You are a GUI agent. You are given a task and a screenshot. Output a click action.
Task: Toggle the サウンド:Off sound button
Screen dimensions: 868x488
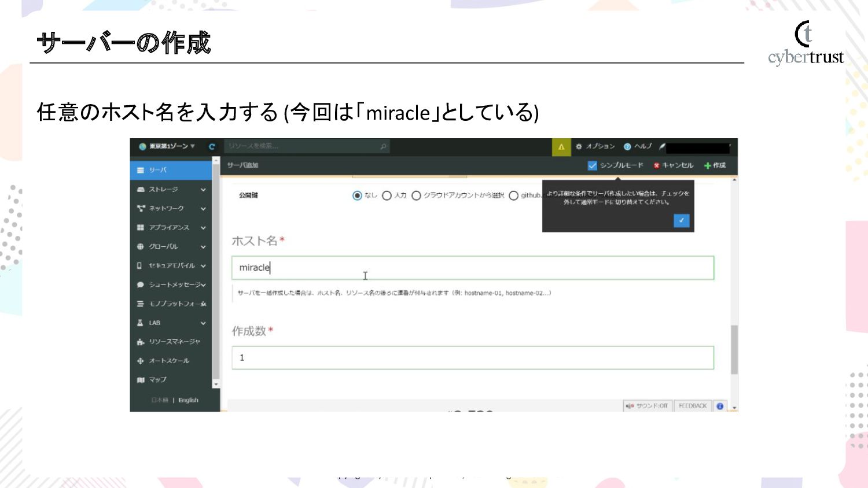pyautogui.click(x=647, y=406)
